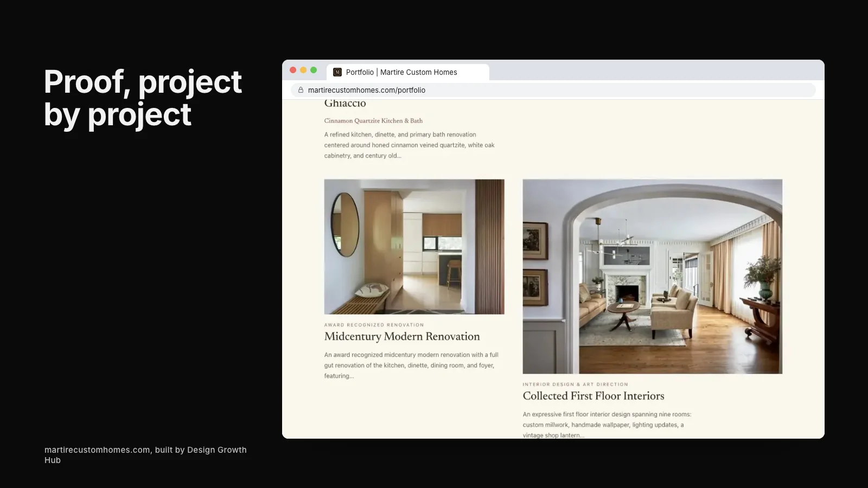Click the INTERIOR DESIGN & ART DIRECTION label
868x488 pixels.
click(x=575, y=384)
